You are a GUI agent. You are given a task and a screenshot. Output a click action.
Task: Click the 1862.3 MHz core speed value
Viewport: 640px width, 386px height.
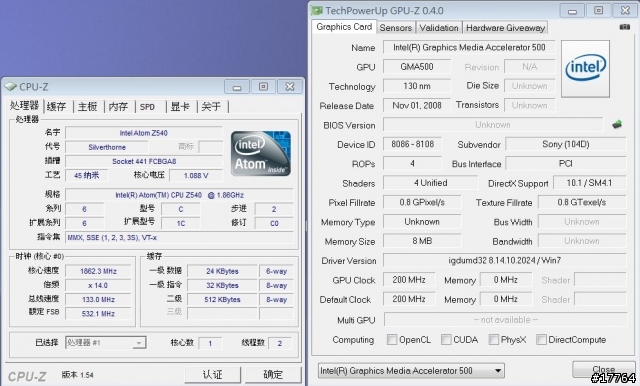tap(98, 271)
